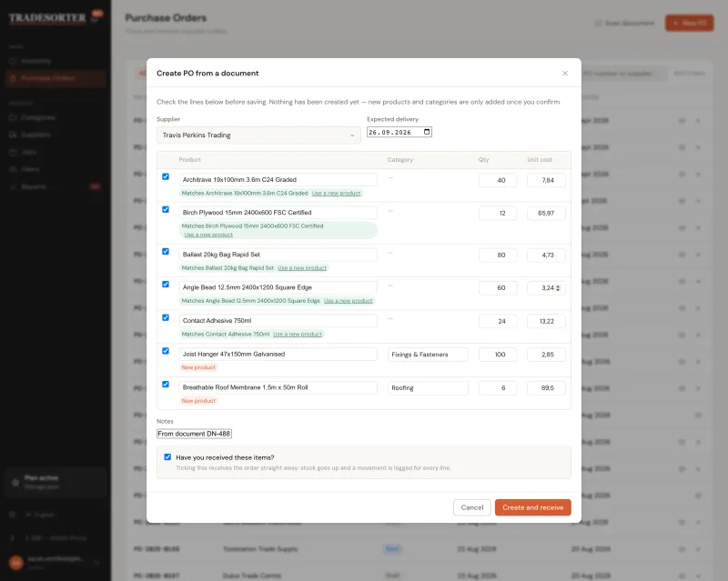Click unit cost 89,5 for Roof Membrane

coord(547,388)
